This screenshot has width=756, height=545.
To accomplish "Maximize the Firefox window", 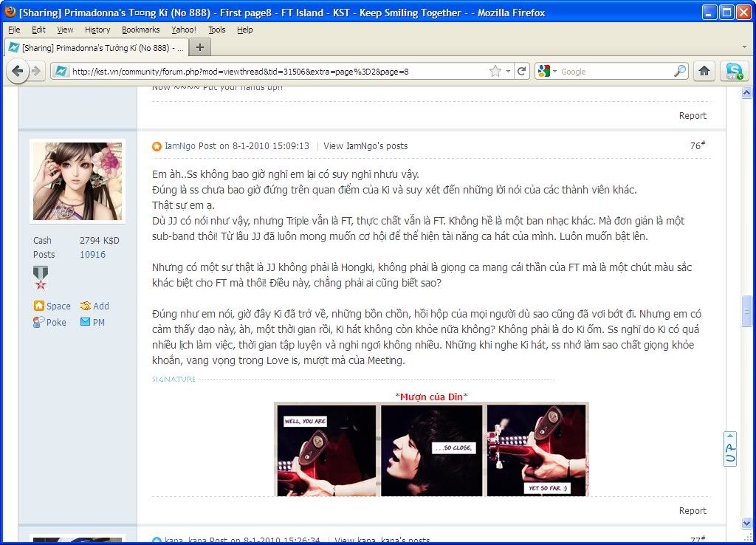I will tap(726, 12).
